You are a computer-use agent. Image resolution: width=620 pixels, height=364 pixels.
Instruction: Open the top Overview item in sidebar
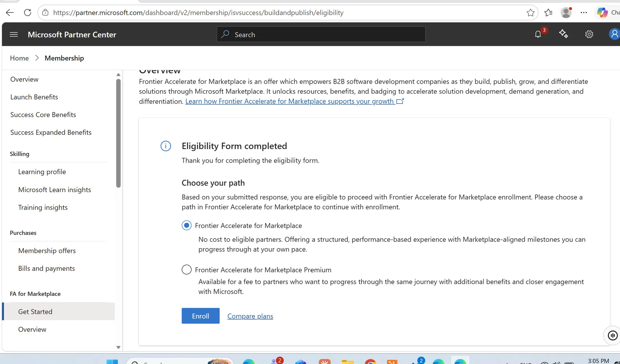(24, 79)
